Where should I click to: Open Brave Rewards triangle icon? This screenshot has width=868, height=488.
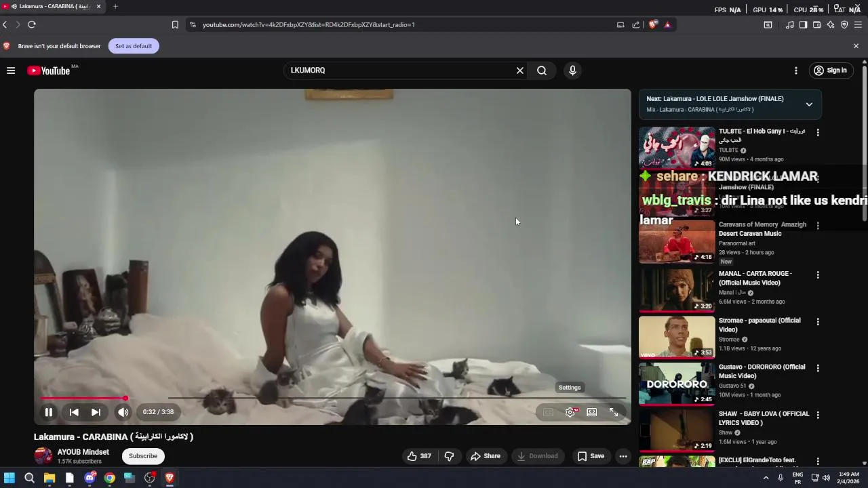[667, 24]
